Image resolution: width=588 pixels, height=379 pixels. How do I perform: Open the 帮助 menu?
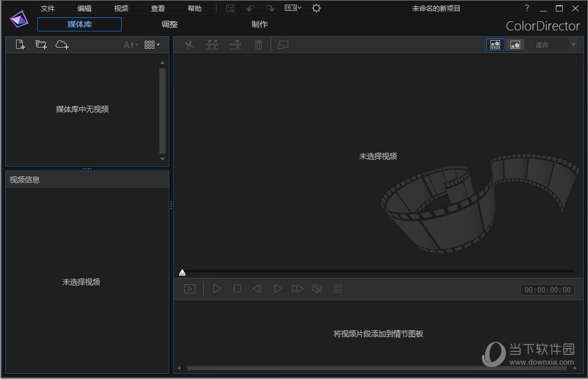(195, 8)
